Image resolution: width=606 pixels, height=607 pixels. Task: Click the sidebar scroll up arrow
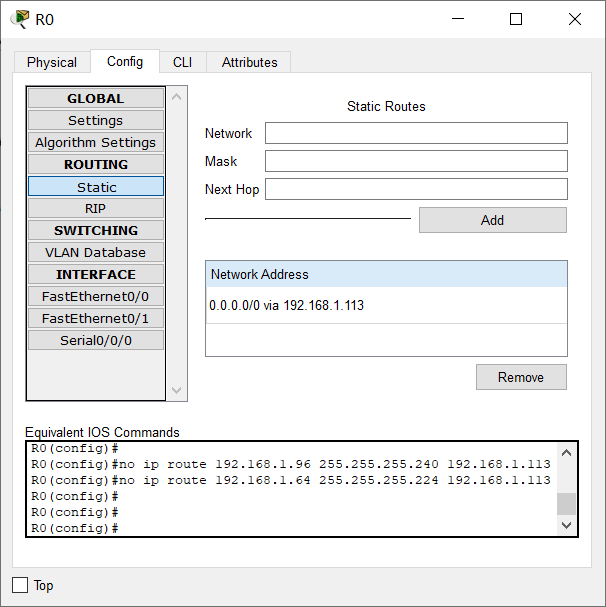tap(177, 97)
